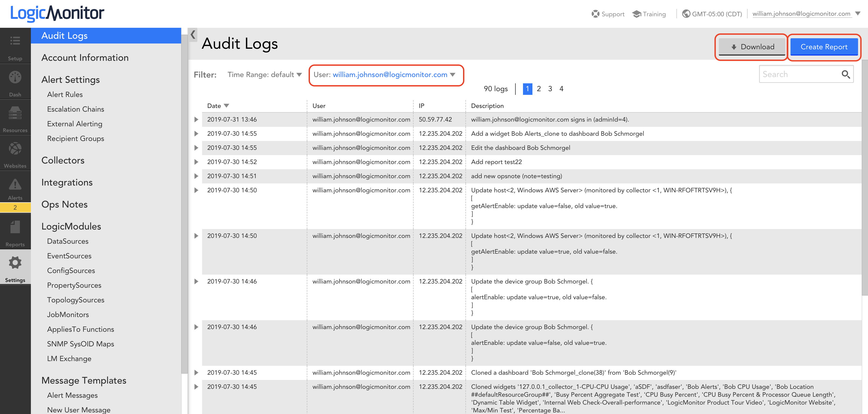Select Audit Logs in settings menu
The image size is (868, 414).
click(106, 35)
